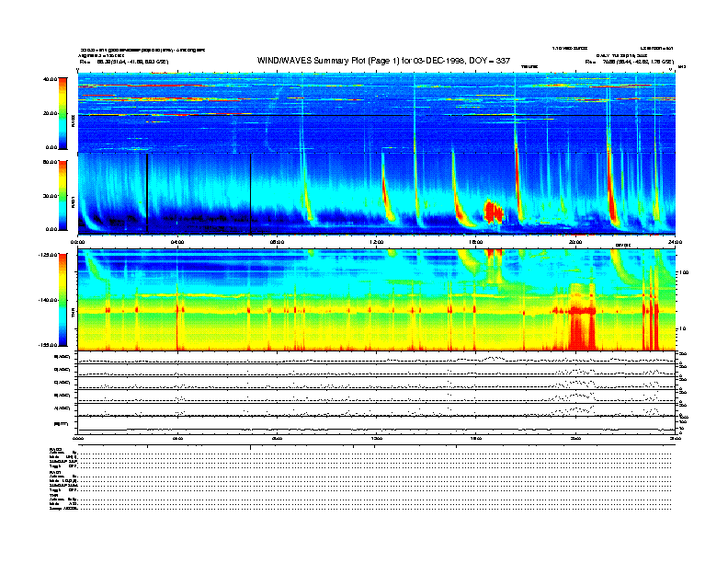
Task: Click the 20:00 time label under the RAD1 panel
Action: (x=575, y=242)
